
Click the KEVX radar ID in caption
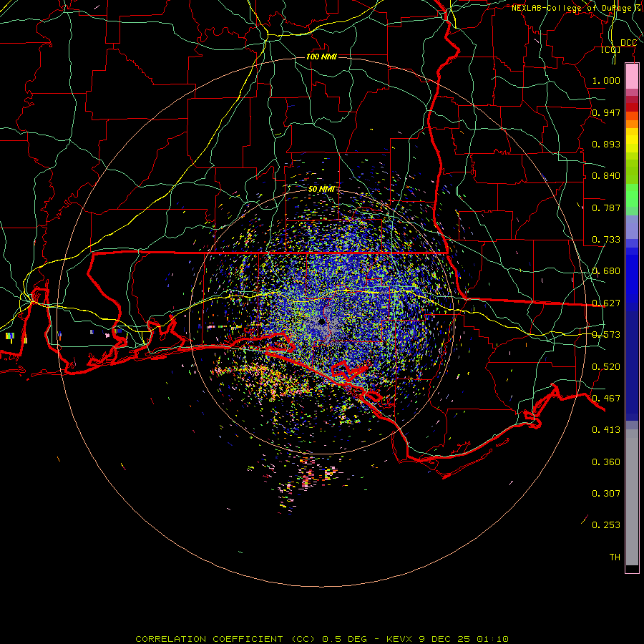[399, 639]
